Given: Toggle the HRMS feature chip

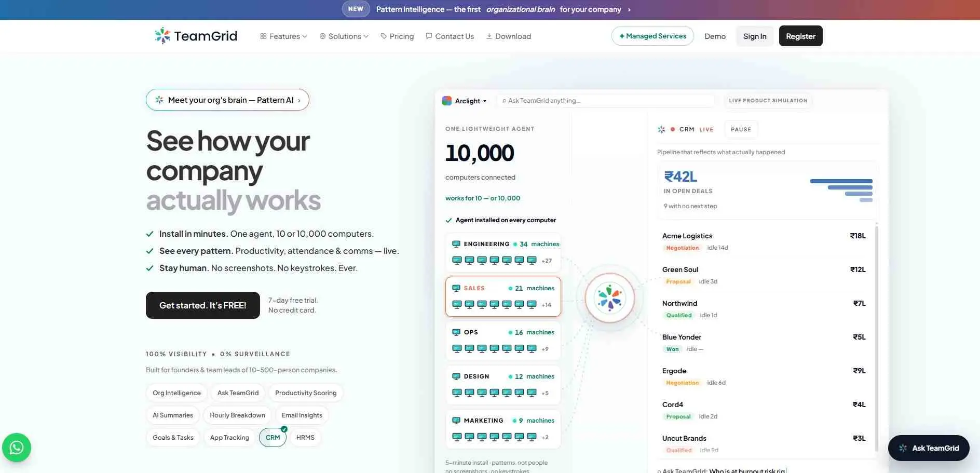Looking at the screenshot, I should click(305, 438).
